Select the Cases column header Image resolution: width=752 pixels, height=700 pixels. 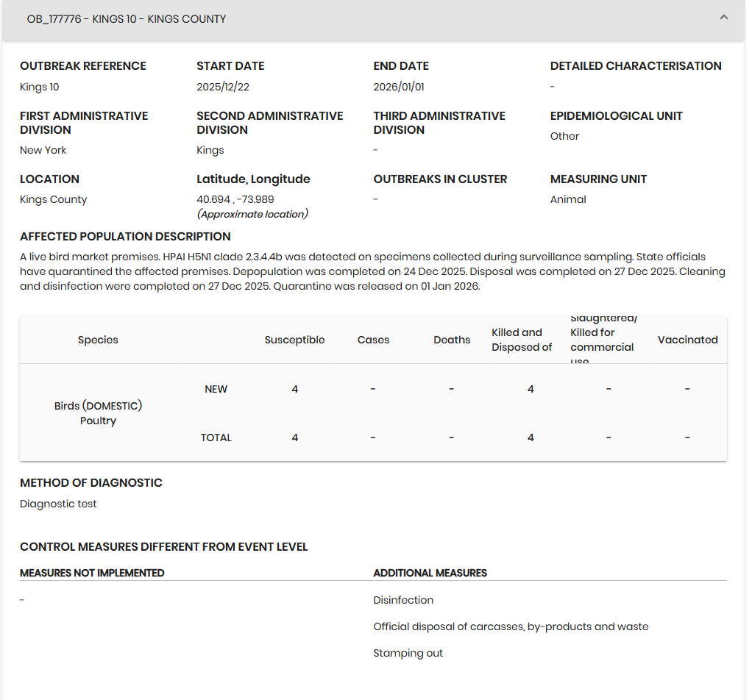click(x=373, y=340)
